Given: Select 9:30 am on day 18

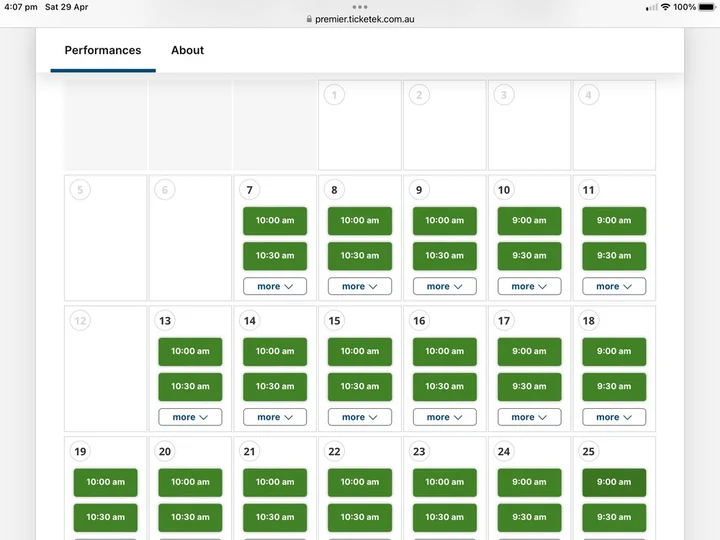Looking at the screenshot, I should pos(614,387).
